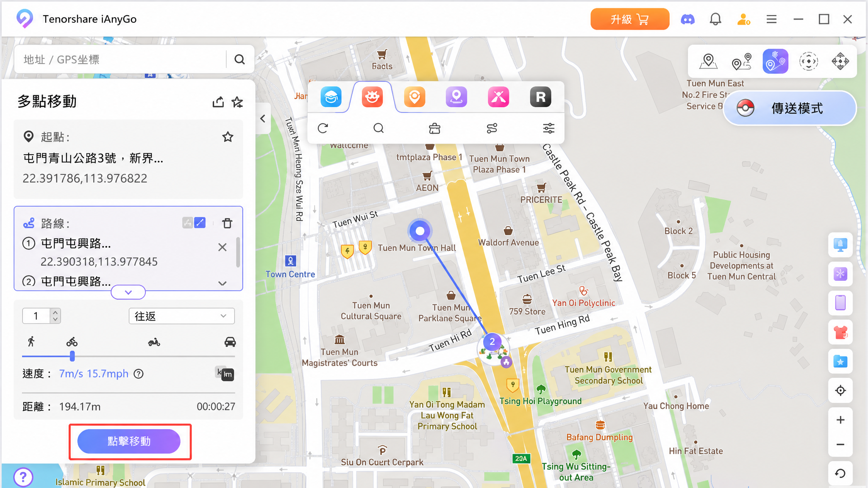
Task: Click the magnifier icon in game toolbar
Action: [x=378, y=128]
